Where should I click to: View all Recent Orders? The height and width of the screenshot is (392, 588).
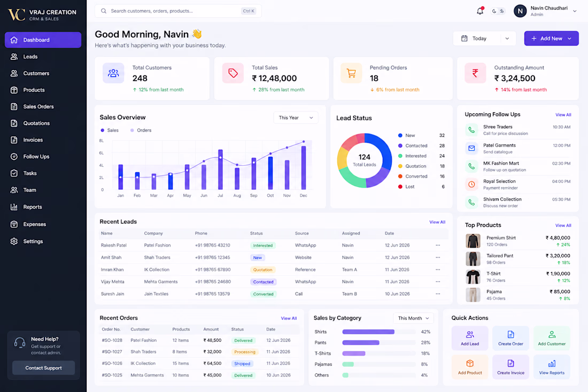(289, 318)
